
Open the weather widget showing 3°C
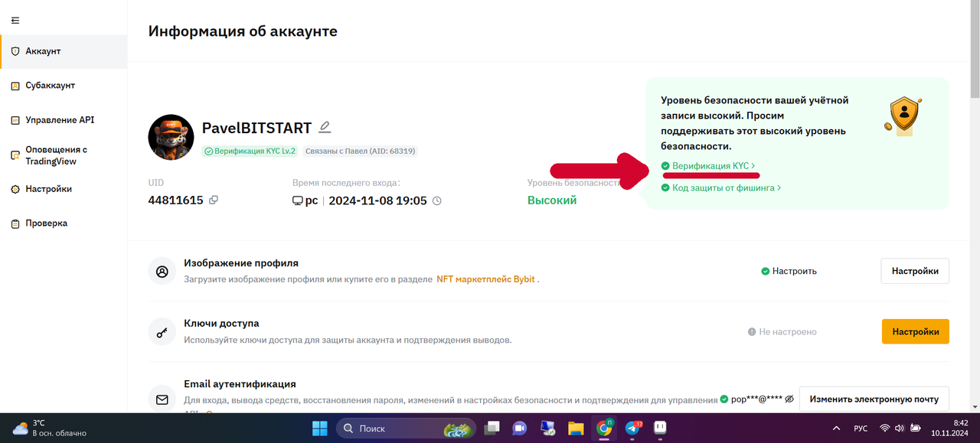coord(50,428)
